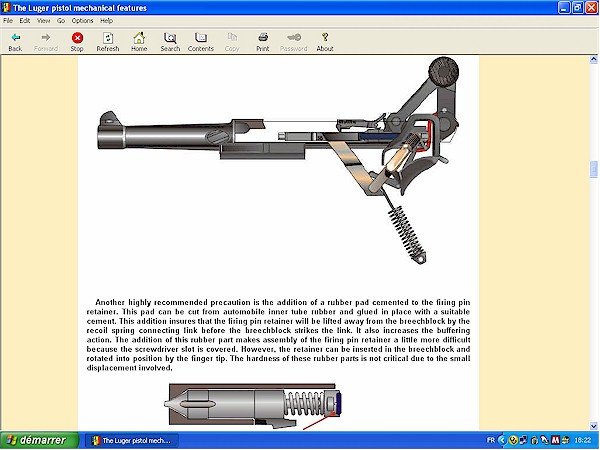The image size is (600, 450).
Task: Open the About toolbar button
Action: point(325,42)
